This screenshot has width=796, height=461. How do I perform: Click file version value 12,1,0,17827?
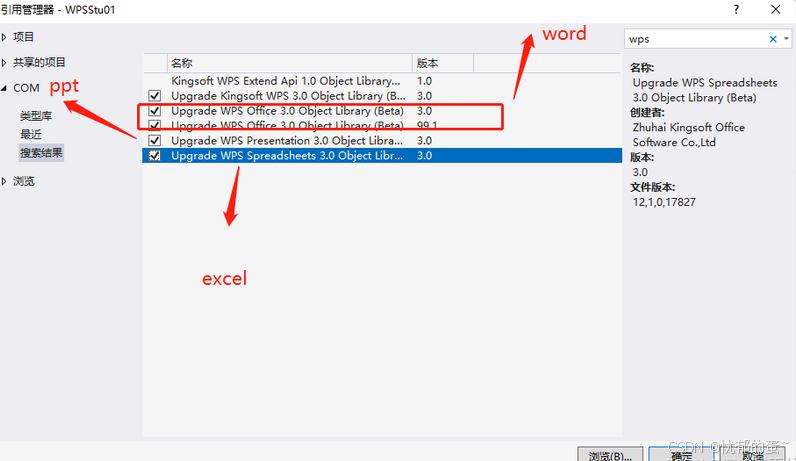pos(664,202)
